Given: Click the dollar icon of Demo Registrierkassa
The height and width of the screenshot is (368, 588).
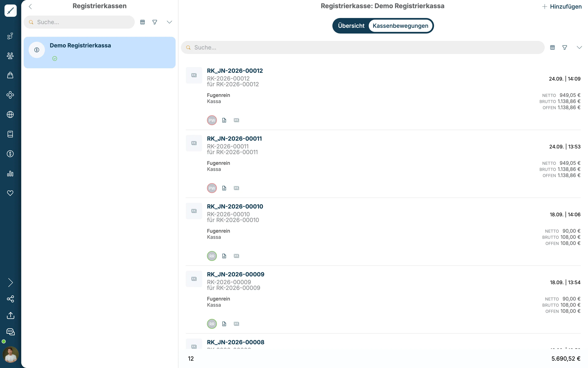Looking at the screenshot, I should click(x=37, y=50).
